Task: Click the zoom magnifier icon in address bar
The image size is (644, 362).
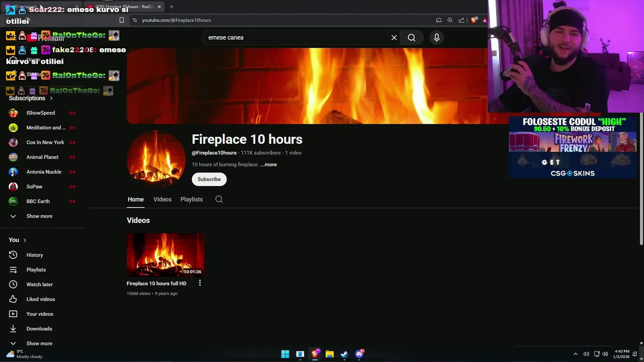Action: pos(450,20)
